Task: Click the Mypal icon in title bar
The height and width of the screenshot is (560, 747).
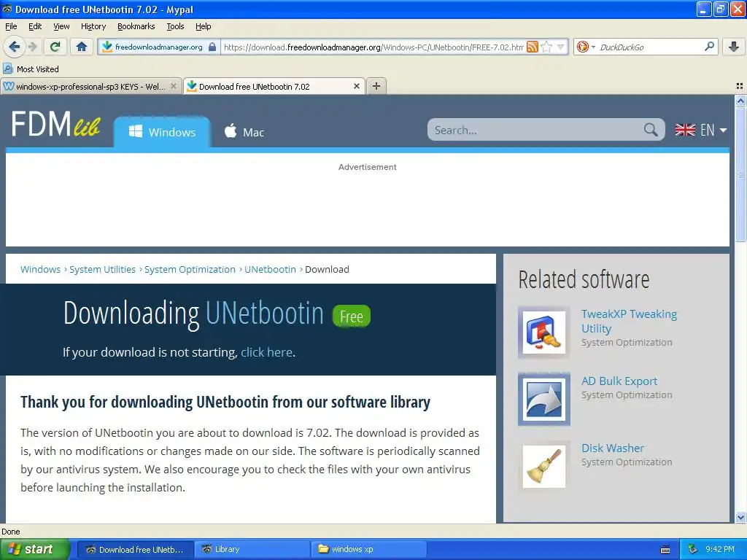Action: (x=7, y=9)
